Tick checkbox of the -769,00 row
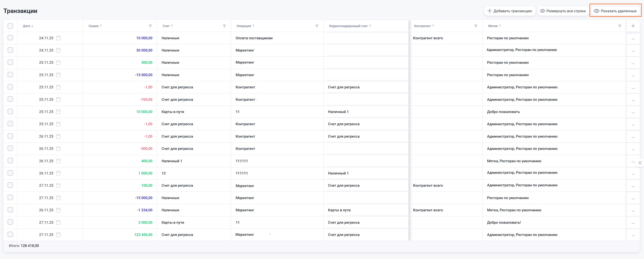The height and width of the screenshot is (259, 644). pyautogui.click(x=10, y=99)
